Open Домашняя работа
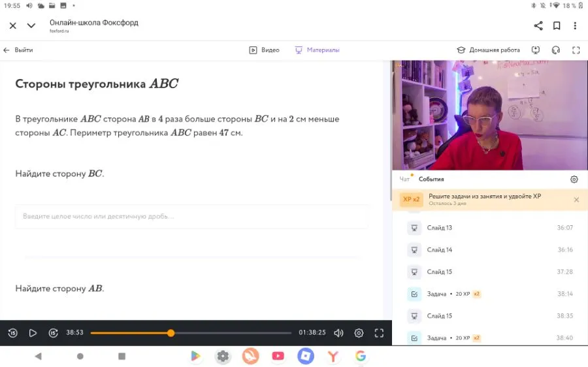The height and width of the screenshot is (367, 588). pos(488,50)
